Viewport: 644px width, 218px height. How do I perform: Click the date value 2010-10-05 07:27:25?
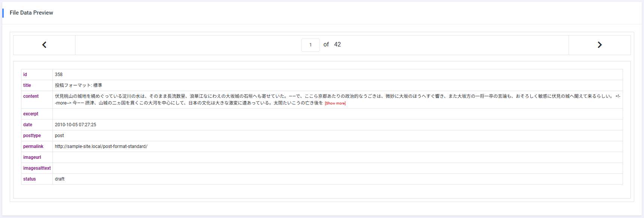coord(75,125)
